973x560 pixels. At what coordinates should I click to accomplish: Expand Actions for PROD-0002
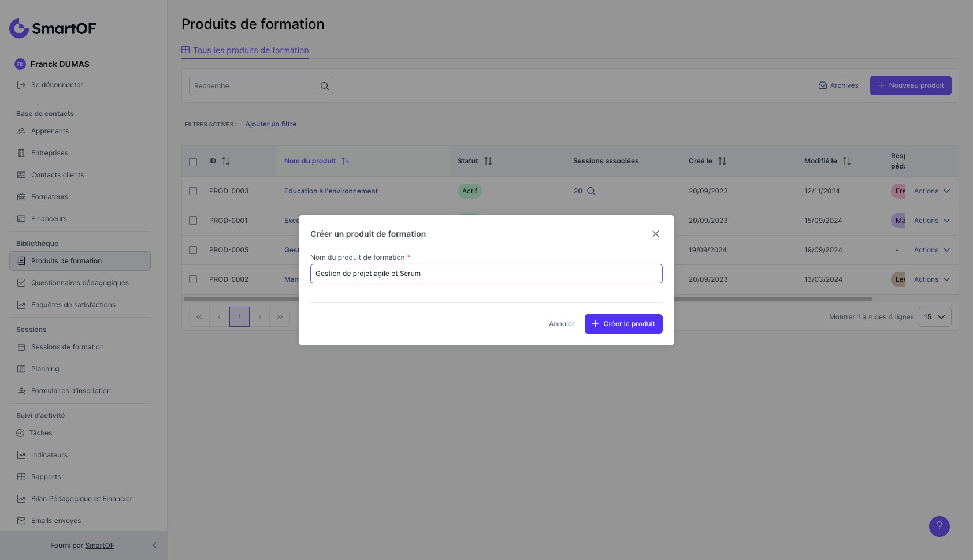[x=932, y=279]
